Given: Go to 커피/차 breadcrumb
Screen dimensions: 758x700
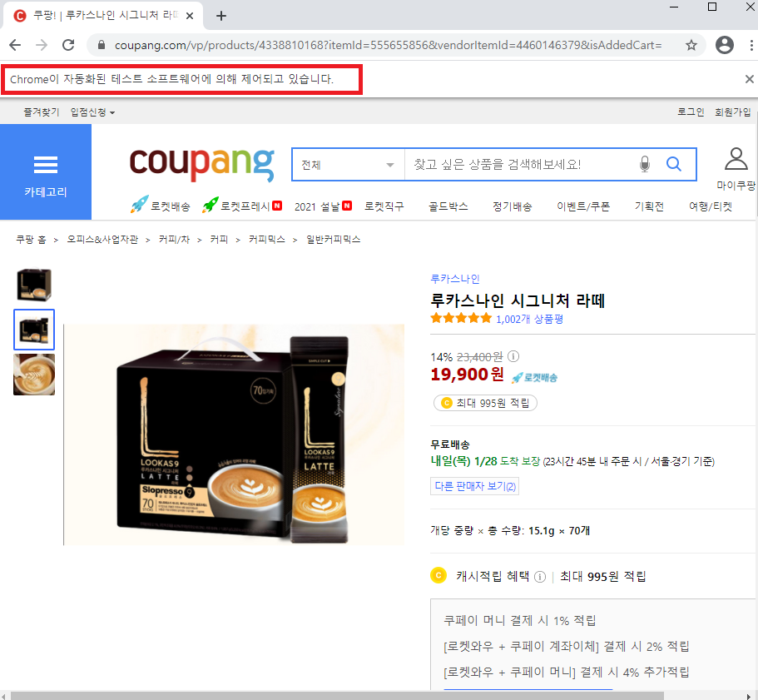Looking at the screenshot, I should (174, 239).
